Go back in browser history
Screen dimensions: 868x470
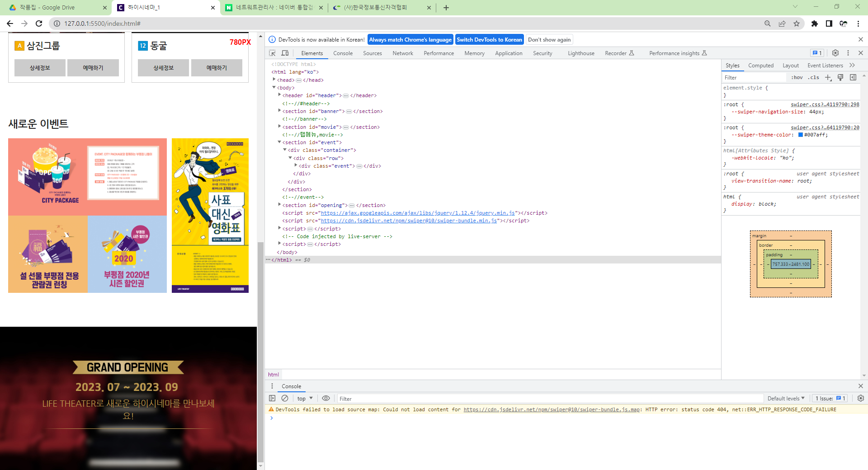pos(10,23)
